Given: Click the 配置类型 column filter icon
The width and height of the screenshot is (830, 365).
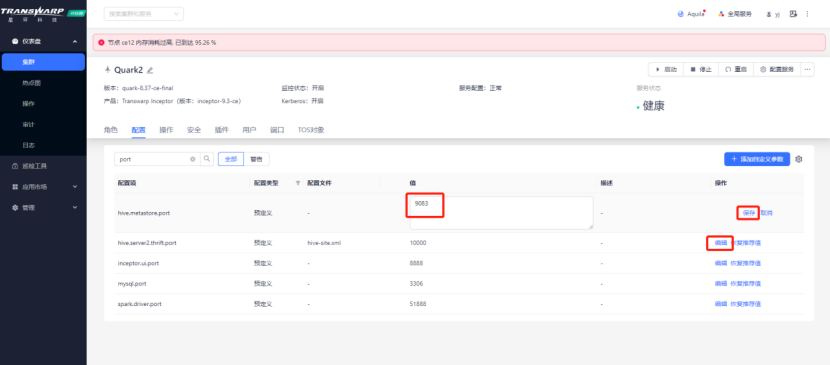Looking at the screenshot, I should (297, 183).
